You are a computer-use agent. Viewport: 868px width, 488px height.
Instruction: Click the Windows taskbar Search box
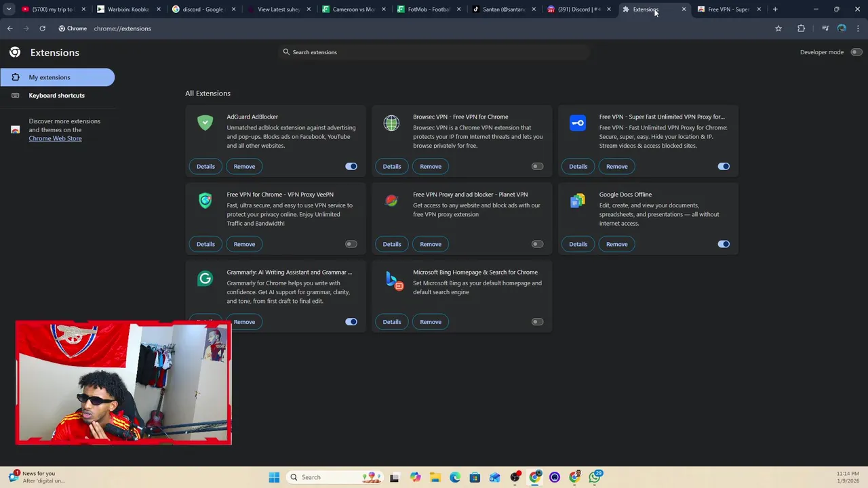click(334, 477)
